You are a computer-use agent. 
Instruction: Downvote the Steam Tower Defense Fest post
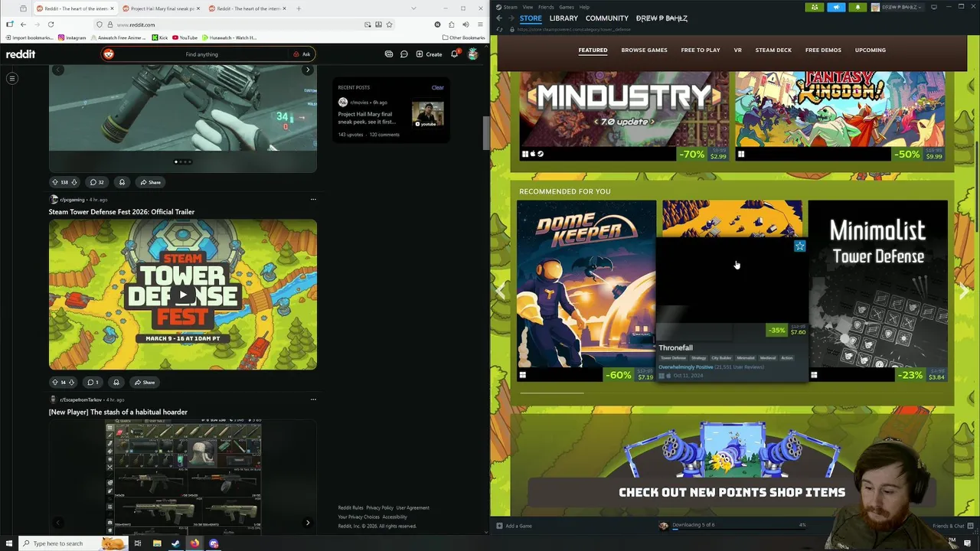click(72, 382)
